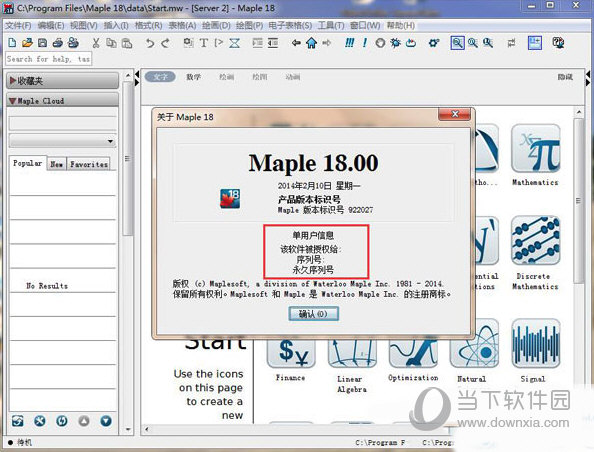Confirm the About dialog with 确认(O)
This screenshot has height=452, width=594.
[x=314, y=314]
